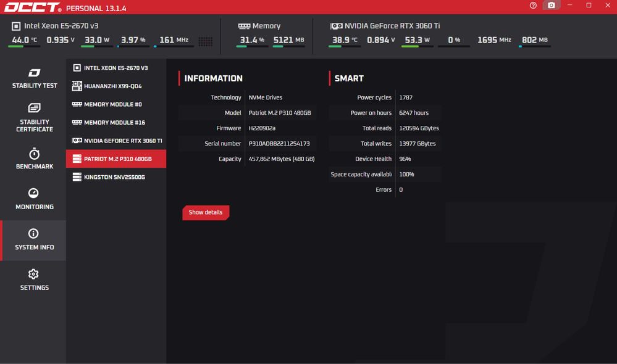This screenshot has width=617, height=364.
Task: Click the Patriot M.2 P310 drive icon
Action: click(x=77, y=159)
